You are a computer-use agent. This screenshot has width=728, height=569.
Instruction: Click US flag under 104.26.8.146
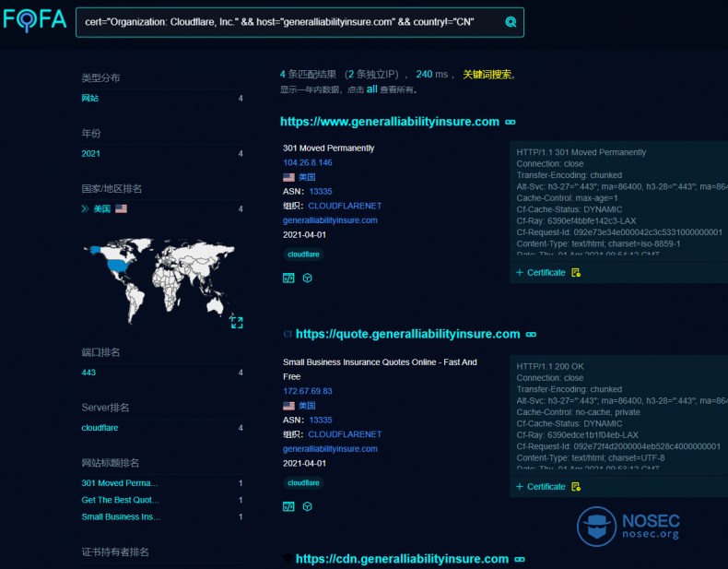click(x=288, y=177)
